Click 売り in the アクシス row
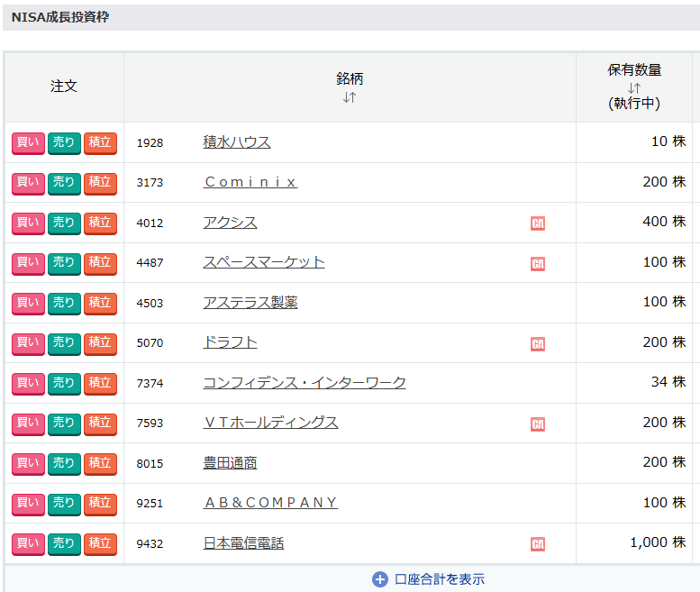 point(64,223)
